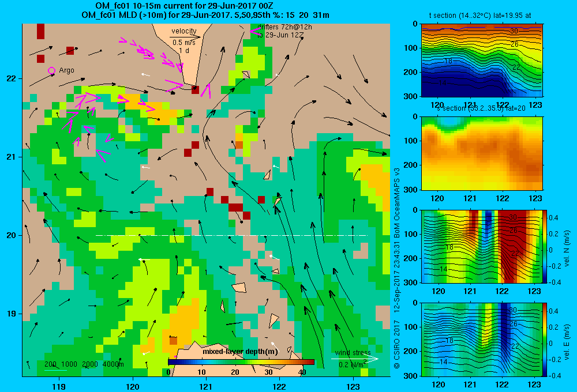This screenshot has height=392, width=577.
Task: Click the '1 d' text under velocity scale
Action: [x=184, y=51]
